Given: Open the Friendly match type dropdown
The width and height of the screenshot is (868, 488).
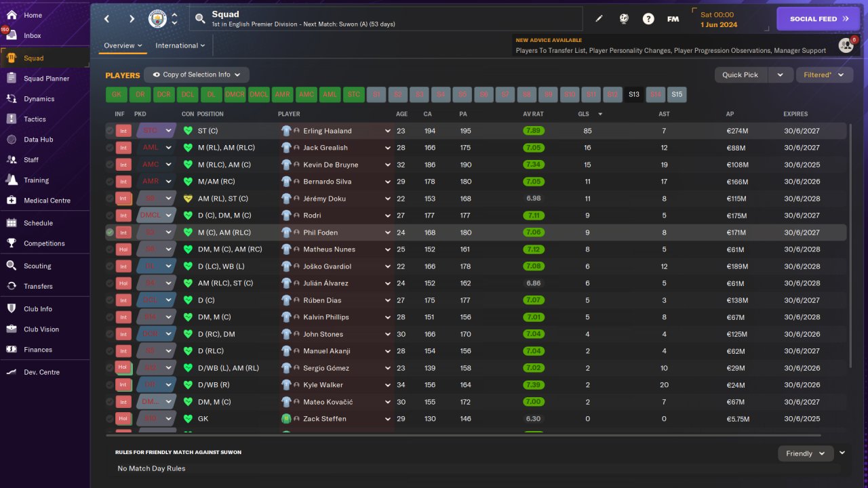Looking at the screenshot, I should coord(806,453).
